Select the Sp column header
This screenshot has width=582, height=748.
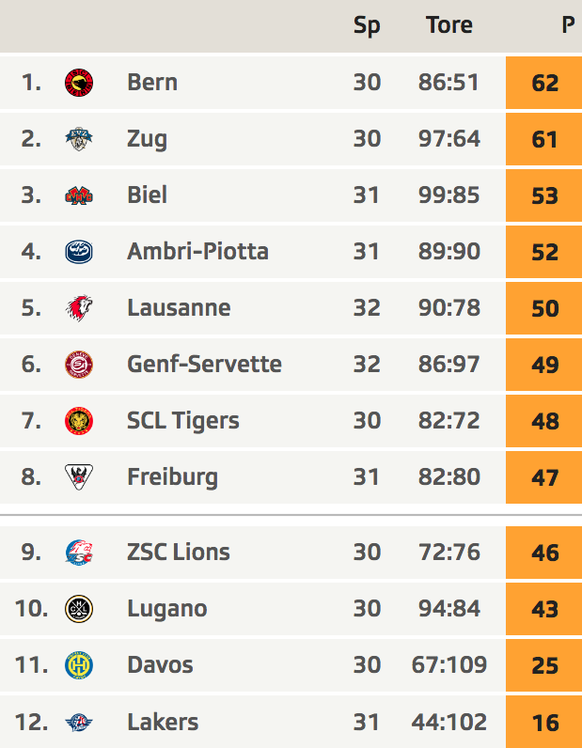point(366,26)
